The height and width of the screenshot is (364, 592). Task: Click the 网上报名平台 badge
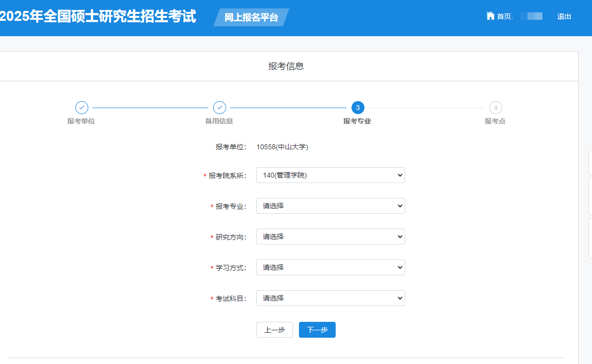pyautogui.click(x=251, y=18)
